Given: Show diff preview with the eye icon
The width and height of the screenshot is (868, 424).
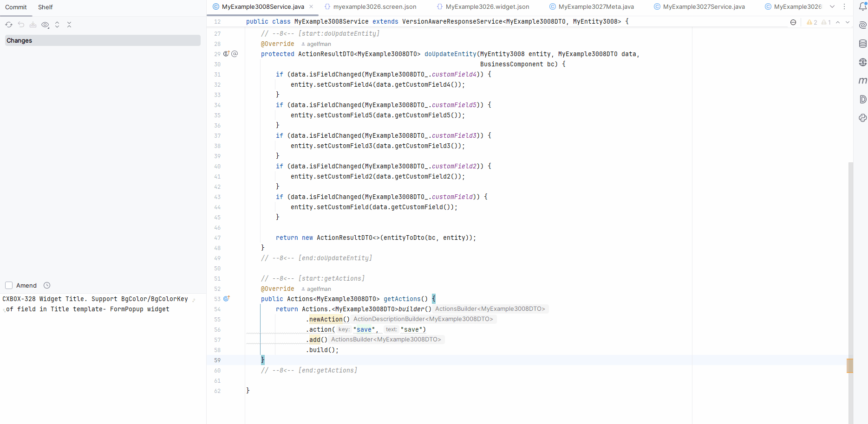Looking at the screenshot, I should pos(45,25).
